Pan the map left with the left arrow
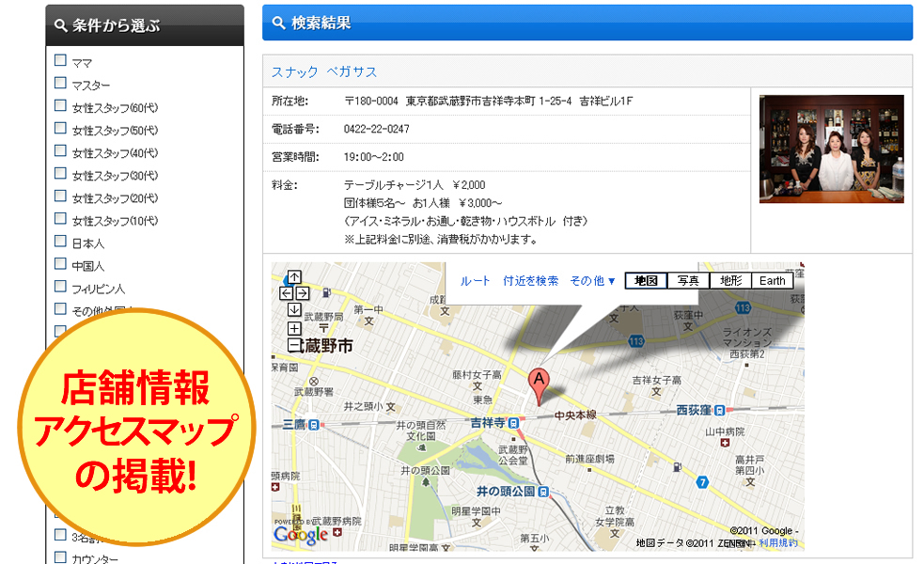 point(286,293)
